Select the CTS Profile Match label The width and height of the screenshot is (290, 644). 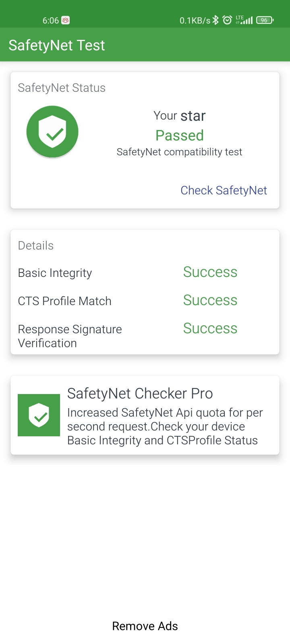coord(65,301)
